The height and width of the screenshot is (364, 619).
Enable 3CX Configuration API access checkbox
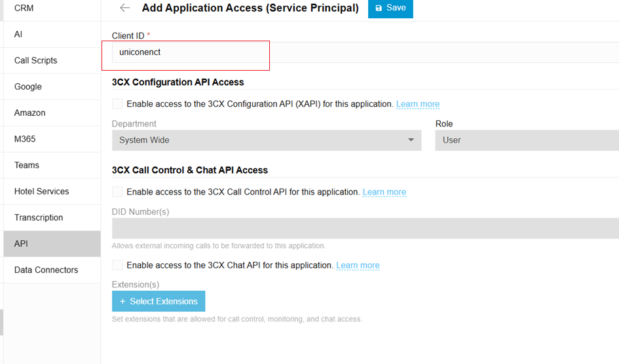[117, 103]
